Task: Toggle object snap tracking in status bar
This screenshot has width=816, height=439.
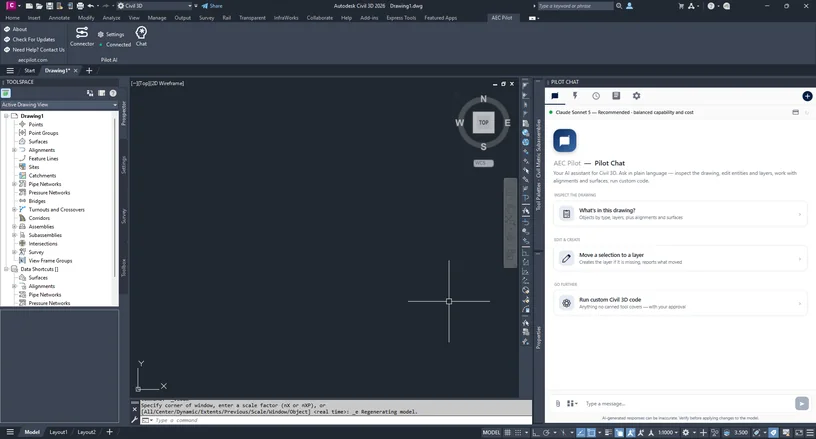Action: click(581, 432)
